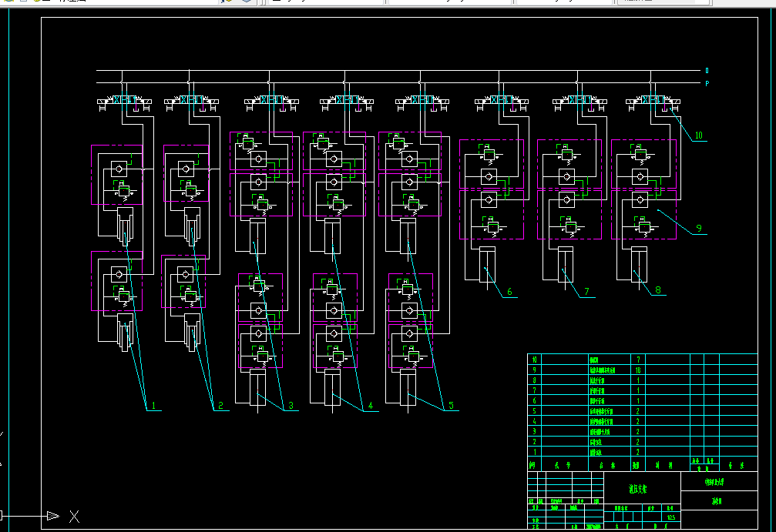Screen dimensions: 776x532
Task: Select the return line label above P
Action: click(707, 71)
